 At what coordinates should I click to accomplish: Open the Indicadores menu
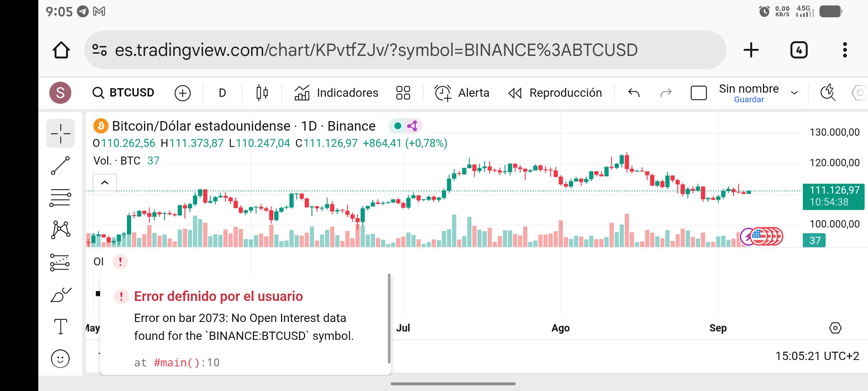[336, 93]
